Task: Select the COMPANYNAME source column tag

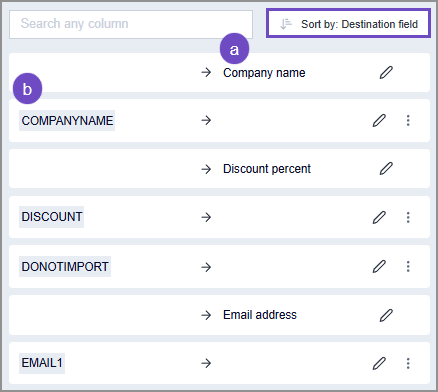Action: 67,120
